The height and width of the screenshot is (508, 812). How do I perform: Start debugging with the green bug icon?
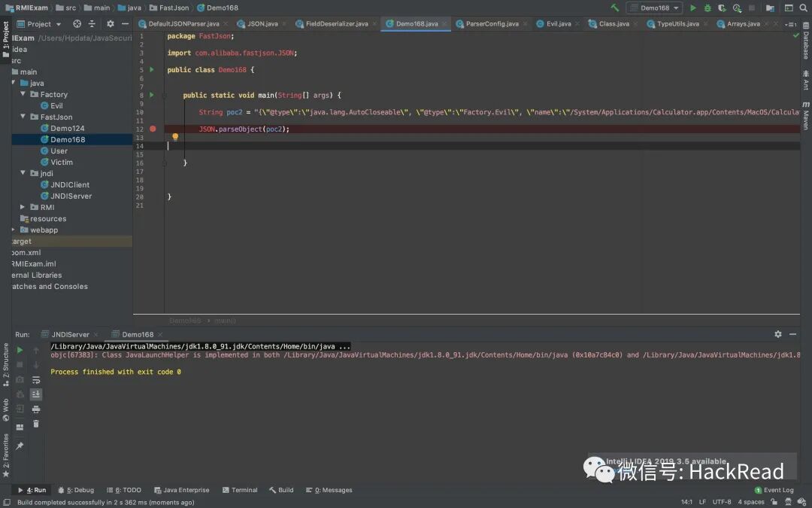707,8
